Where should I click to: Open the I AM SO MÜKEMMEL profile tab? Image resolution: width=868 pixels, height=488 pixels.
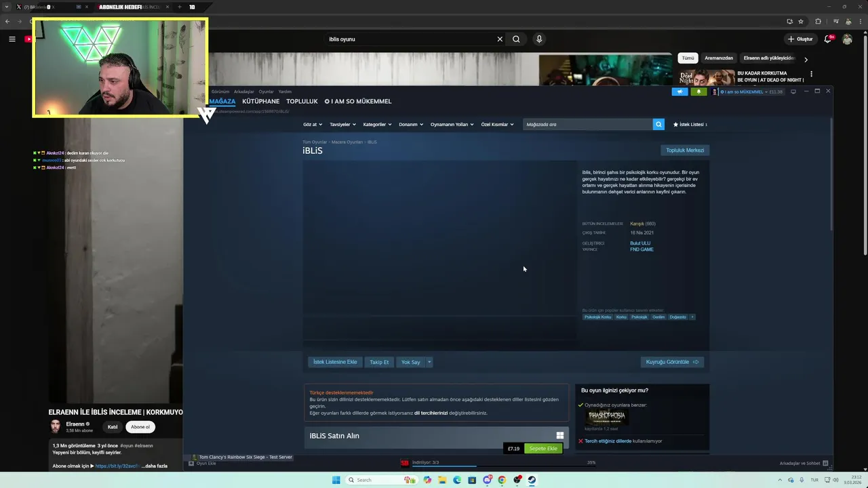tap(358, 101)
